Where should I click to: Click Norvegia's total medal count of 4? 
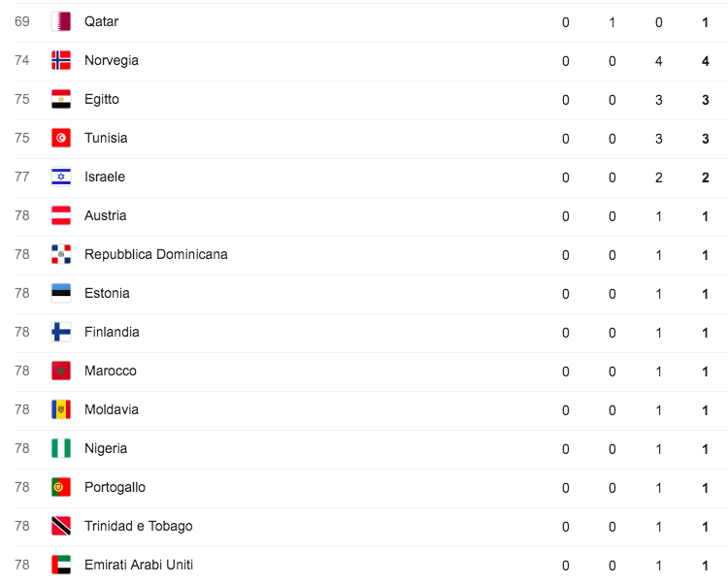click(x=706, y=61)
